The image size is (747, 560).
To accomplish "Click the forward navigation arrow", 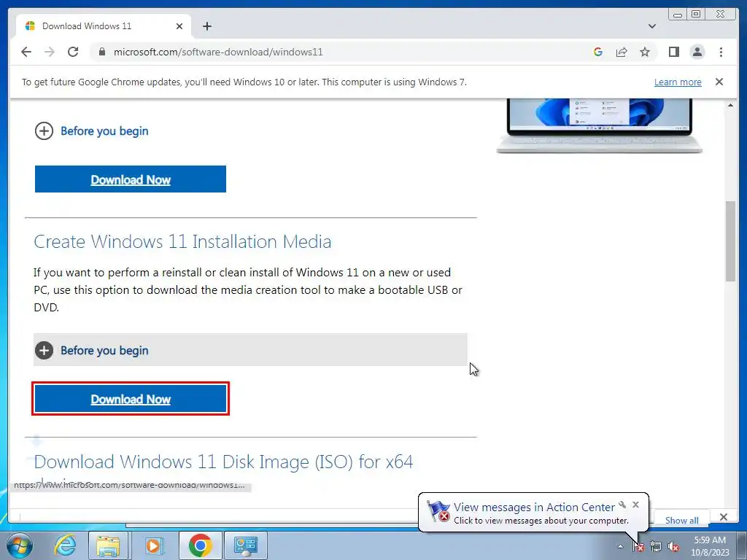I will tap(50, 52).
